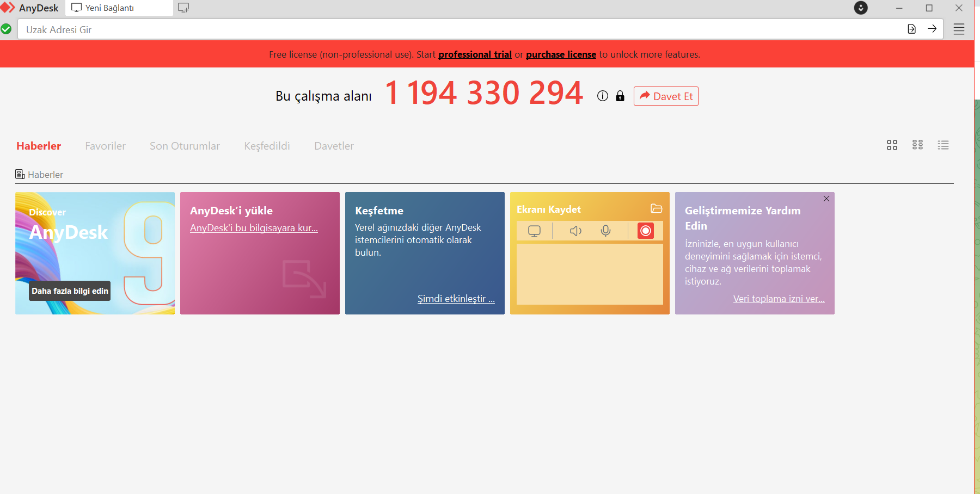Minimize the AnyDesk window
Viewport: 980px width, 494px height.
pos(899,8)
